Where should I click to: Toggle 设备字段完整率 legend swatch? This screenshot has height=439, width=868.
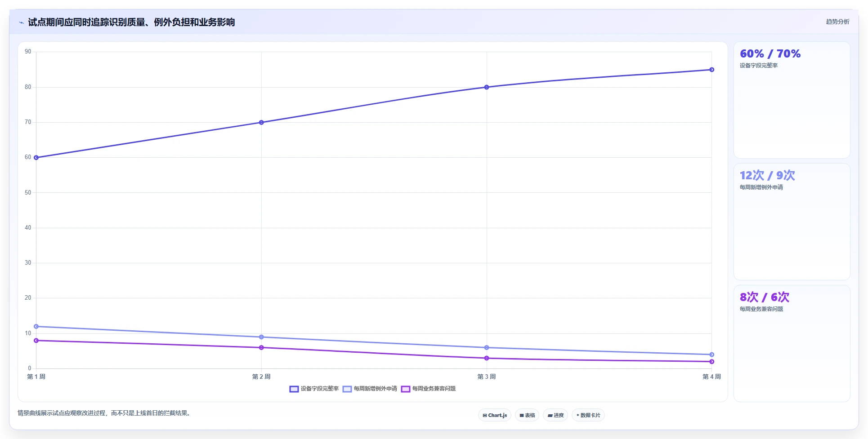coord(294,389)
